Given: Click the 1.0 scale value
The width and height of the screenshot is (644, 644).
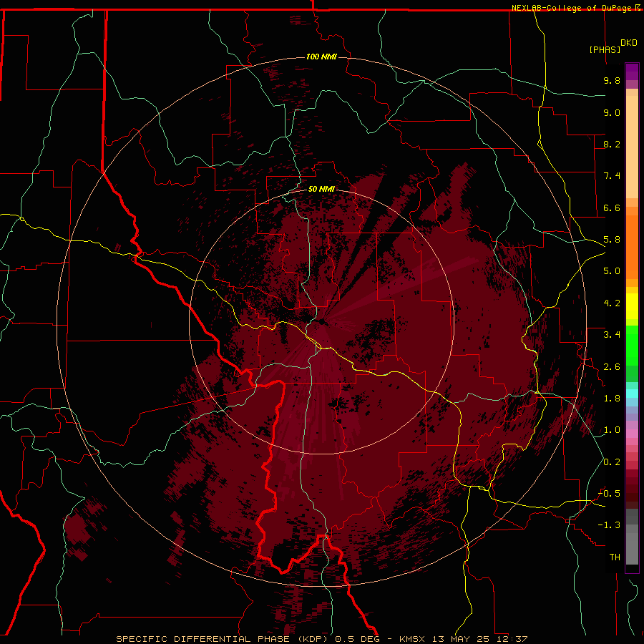Looking at the screenshot, I should click(x=612, y=430).
